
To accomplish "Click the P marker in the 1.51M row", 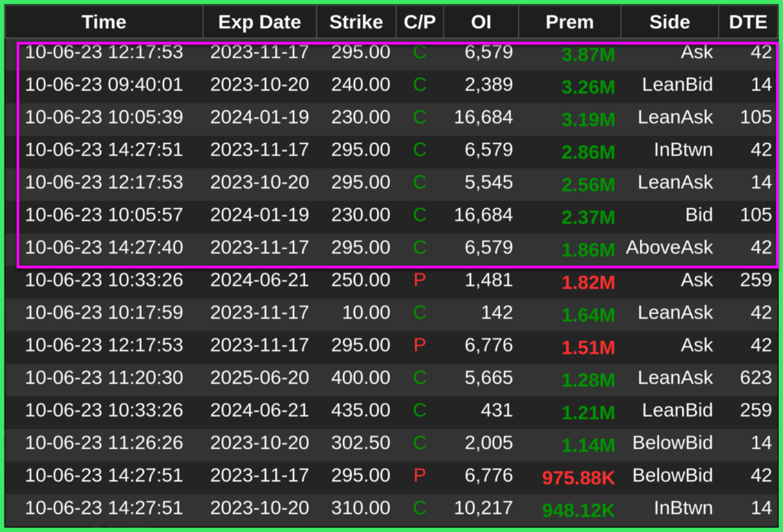I will [420, 345].
